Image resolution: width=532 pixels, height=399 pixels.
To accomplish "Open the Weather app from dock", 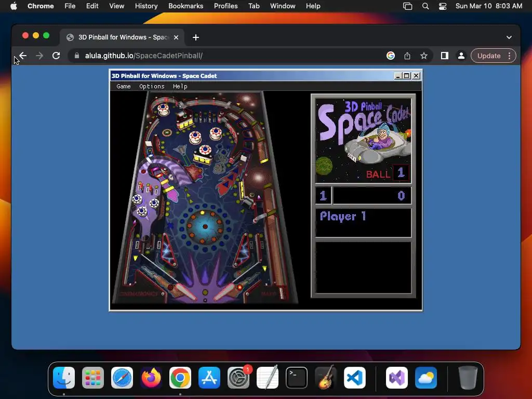I will [x=426, y=378].
